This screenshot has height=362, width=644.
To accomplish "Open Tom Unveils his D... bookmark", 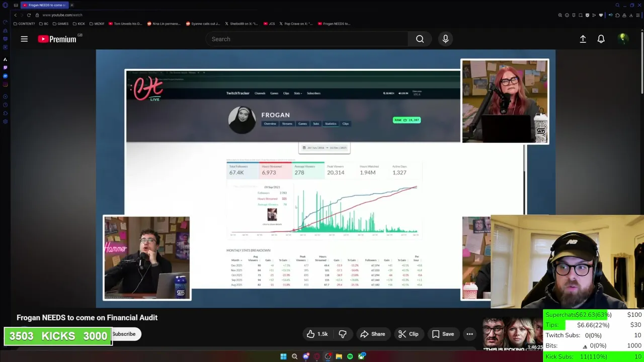I will point(125,24).
